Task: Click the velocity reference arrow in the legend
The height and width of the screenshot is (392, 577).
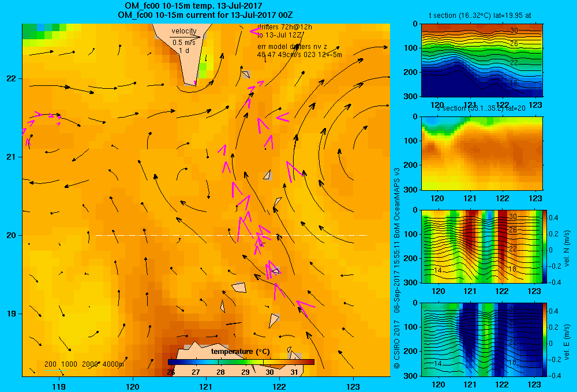Action: coord(185,37)
